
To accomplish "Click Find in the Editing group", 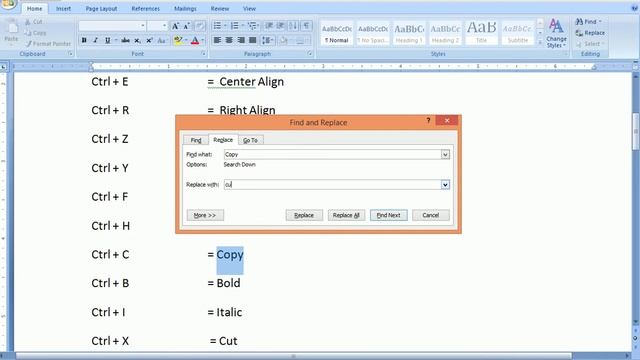I will (x=589, y=22).
